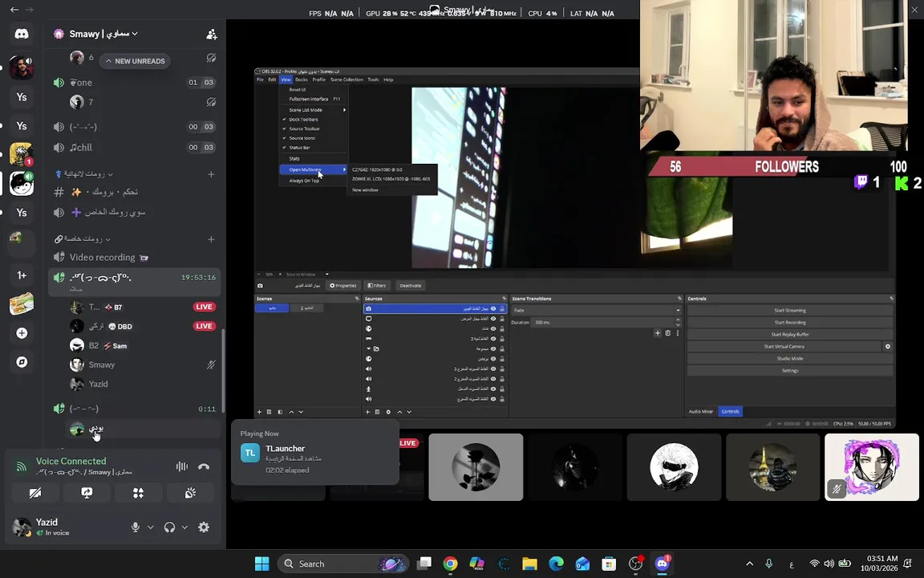Share your screen from voice panel

[87, 493]
